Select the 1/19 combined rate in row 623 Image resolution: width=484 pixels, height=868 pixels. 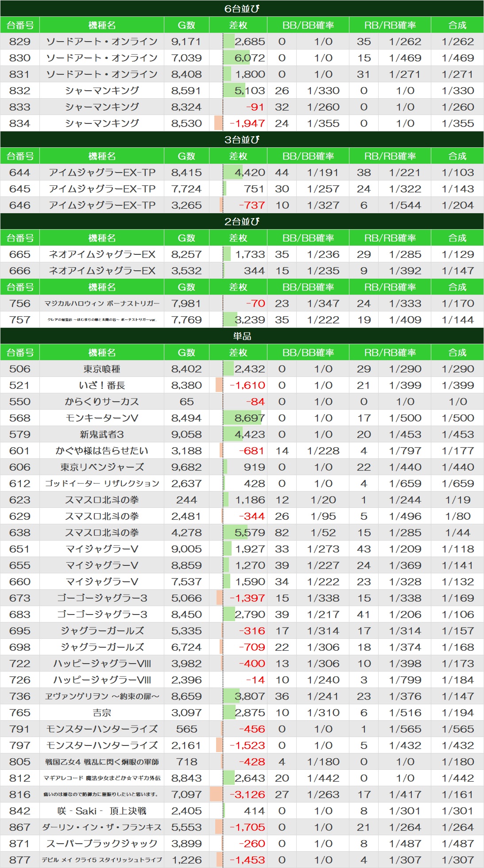458,500
